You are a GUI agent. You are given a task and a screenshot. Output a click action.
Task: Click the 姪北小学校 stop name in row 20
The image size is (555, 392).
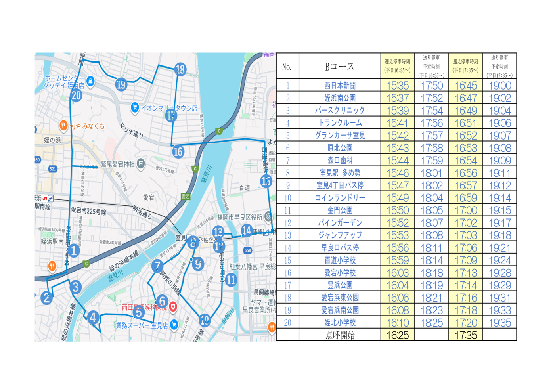[339, 323]
